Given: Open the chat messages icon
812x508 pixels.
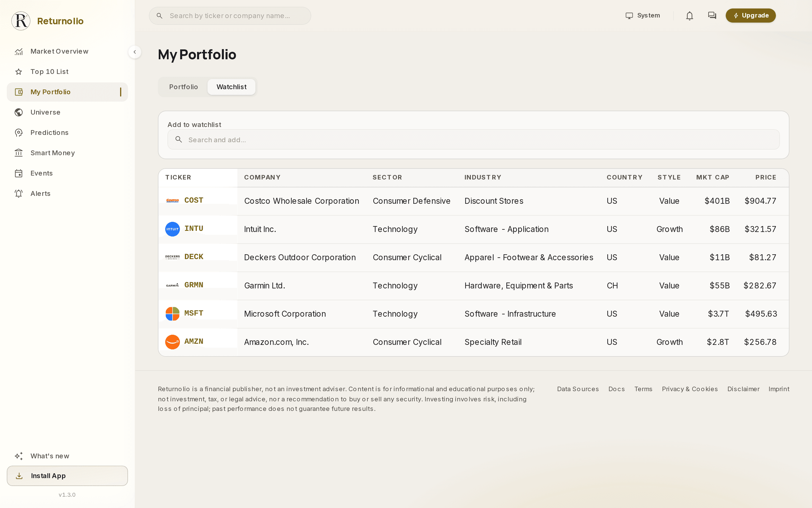Looking at the screenshot, I should [x=712, y=16].
